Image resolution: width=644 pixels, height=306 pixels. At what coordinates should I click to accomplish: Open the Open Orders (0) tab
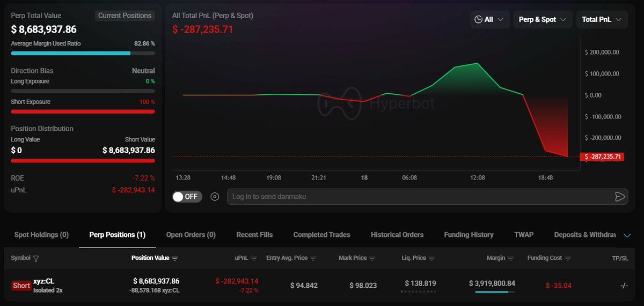click(x=191, y=235)
